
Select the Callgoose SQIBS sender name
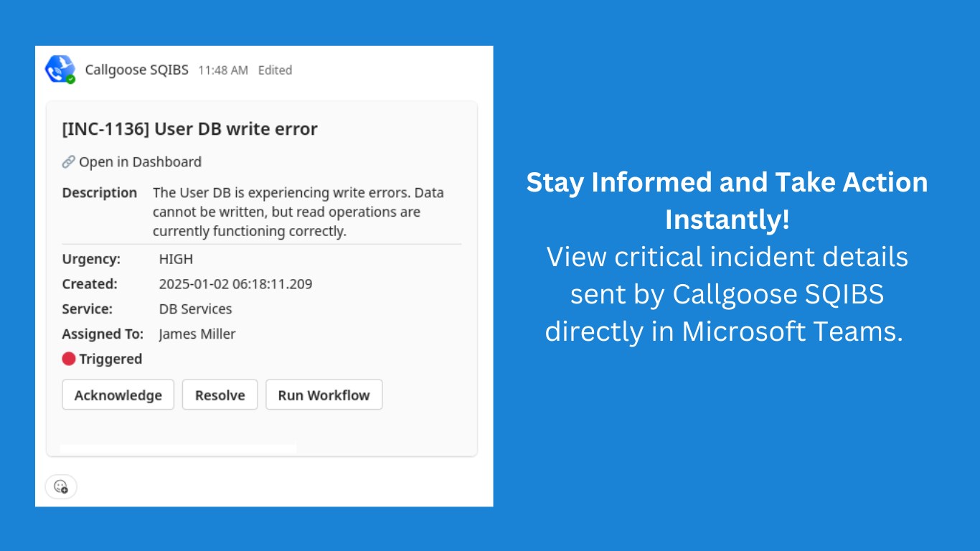(x=136, y=70)
